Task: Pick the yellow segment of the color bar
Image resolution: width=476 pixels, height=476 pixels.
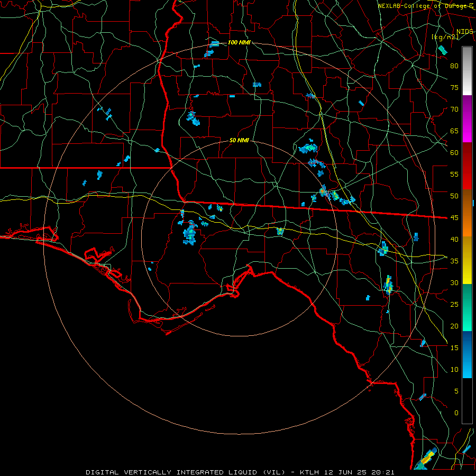Action: pyautogui.click(x=467, y=260)
